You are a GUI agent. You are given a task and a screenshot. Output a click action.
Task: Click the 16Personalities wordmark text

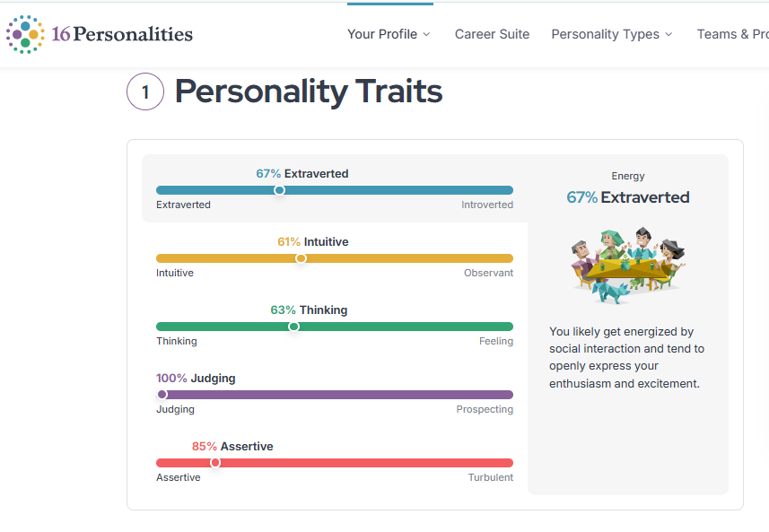pyautogui.click(x=122, y=34)
